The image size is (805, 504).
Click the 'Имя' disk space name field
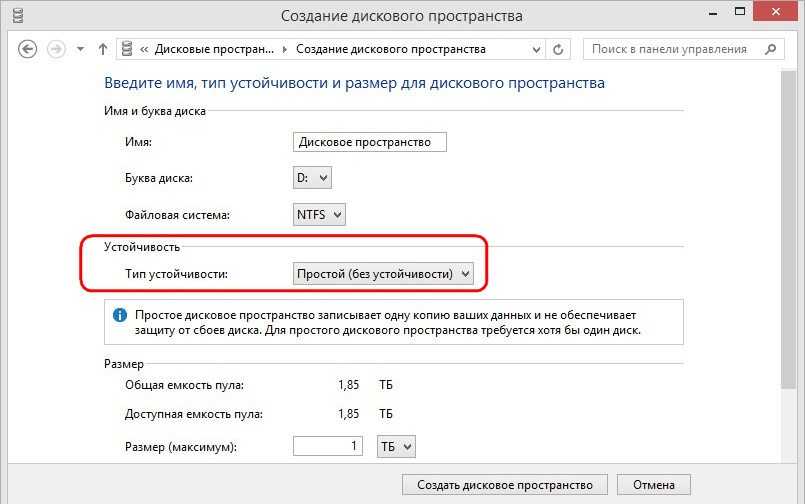pyautogui.click(x=370, y=142)
